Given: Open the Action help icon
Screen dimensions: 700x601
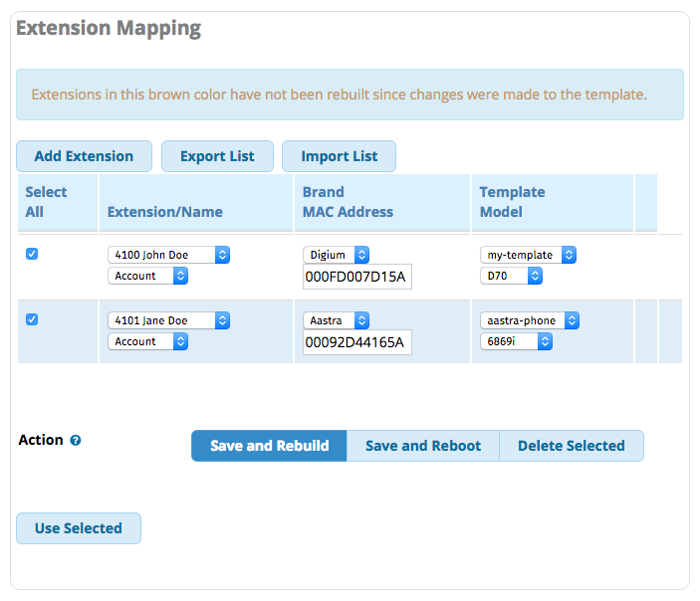Looking at the screenshot, I should (x=76, y=441).
